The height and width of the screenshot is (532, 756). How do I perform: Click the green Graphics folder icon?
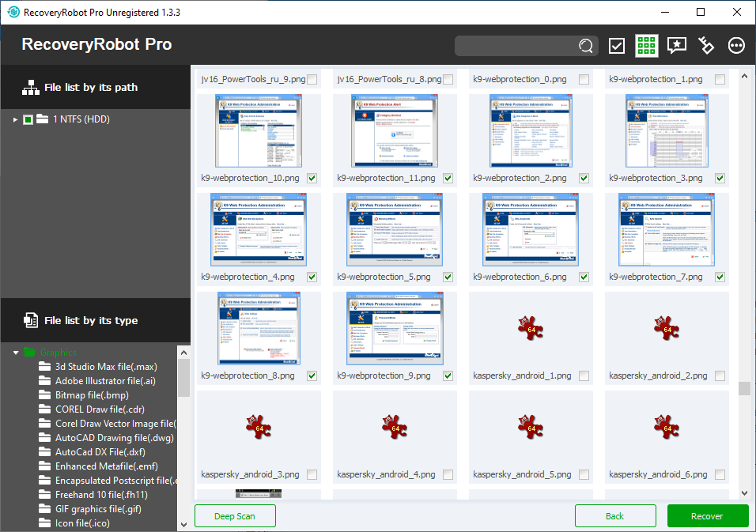coord(30,353)
